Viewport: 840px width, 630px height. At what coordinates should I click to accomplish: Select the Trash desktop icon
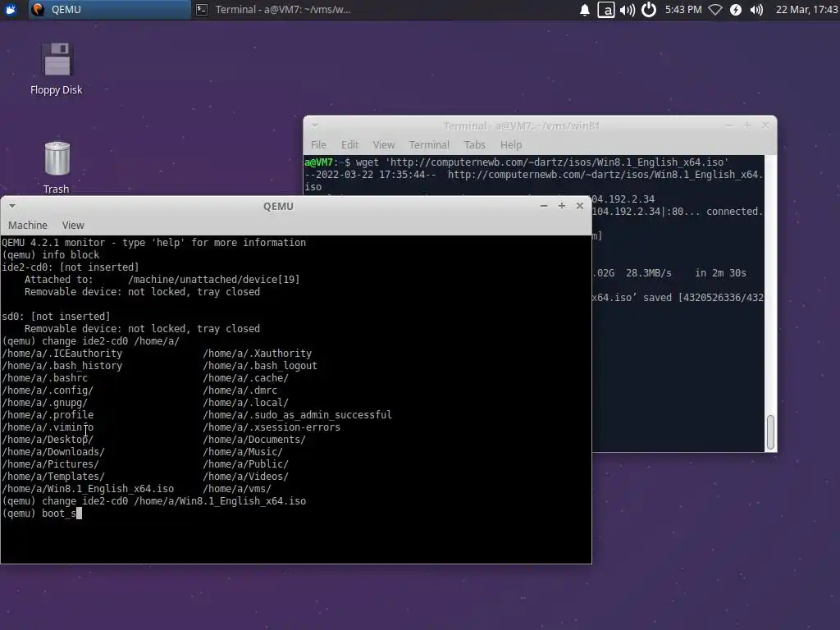[x=57, y=167]
